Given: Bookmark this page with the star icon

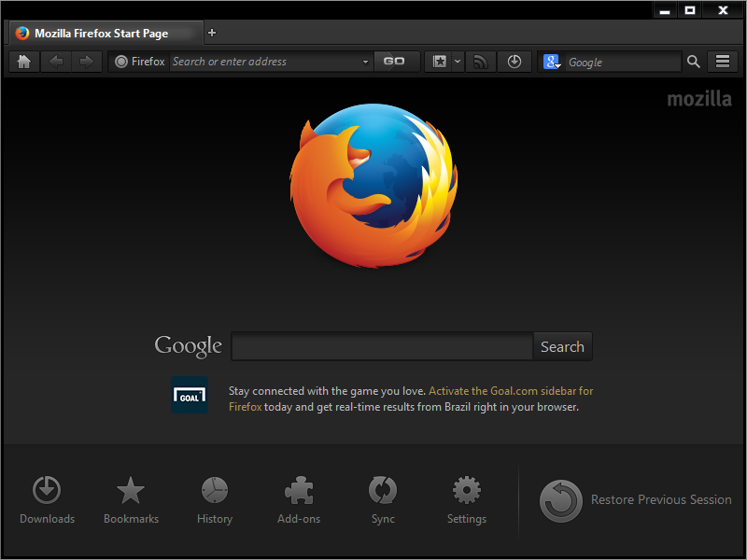Looking at the screenshot, I should click(439, 62).
